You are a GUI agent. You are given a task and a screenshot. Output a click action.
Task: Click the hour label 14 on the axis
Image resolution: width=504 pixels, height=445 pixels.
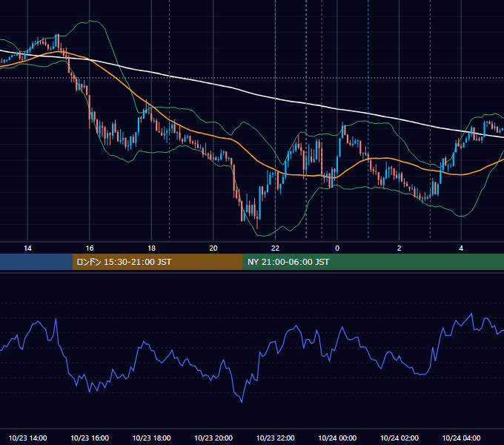(x=27, y=248)
